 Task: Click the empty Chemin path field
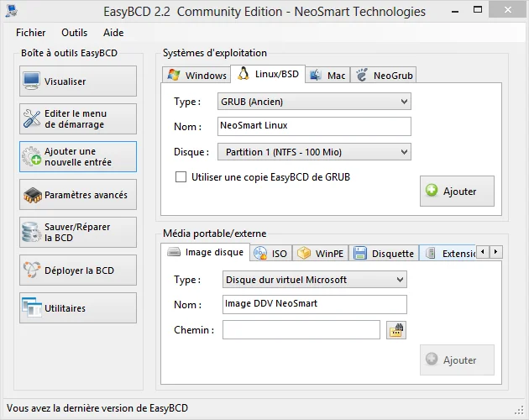(x=301, y=330)
